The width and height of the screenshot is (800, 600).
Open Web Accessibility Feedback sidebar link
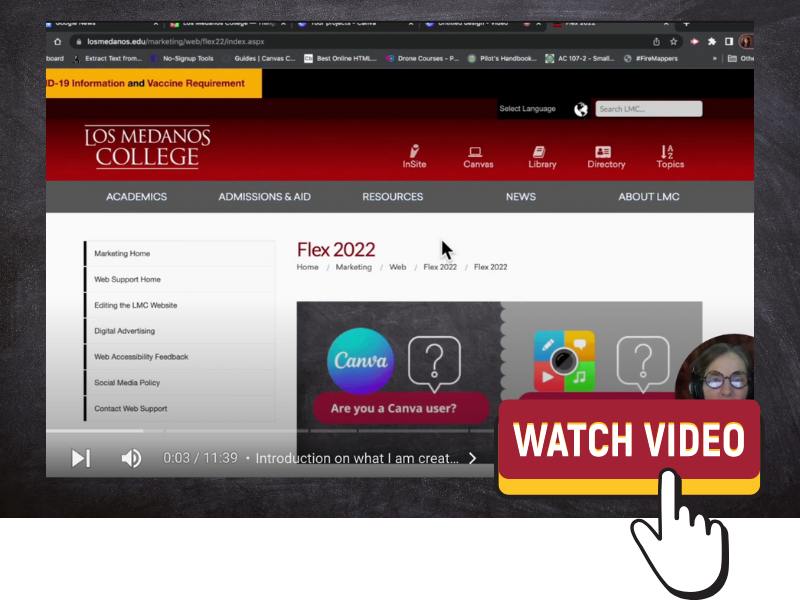180,357
